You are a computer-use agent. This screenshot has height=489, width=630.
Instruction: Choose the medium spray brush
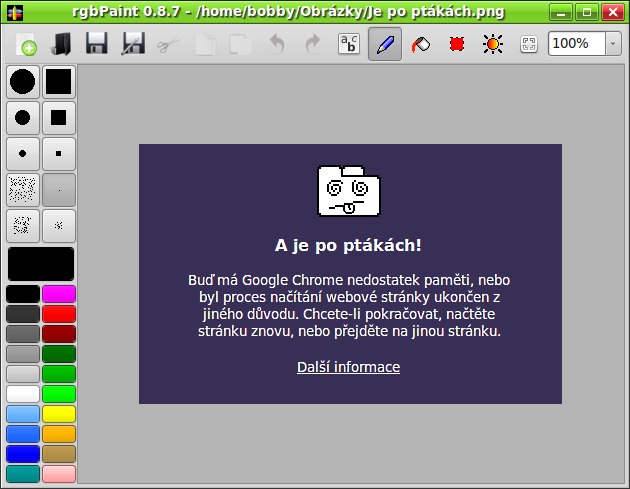23,226
